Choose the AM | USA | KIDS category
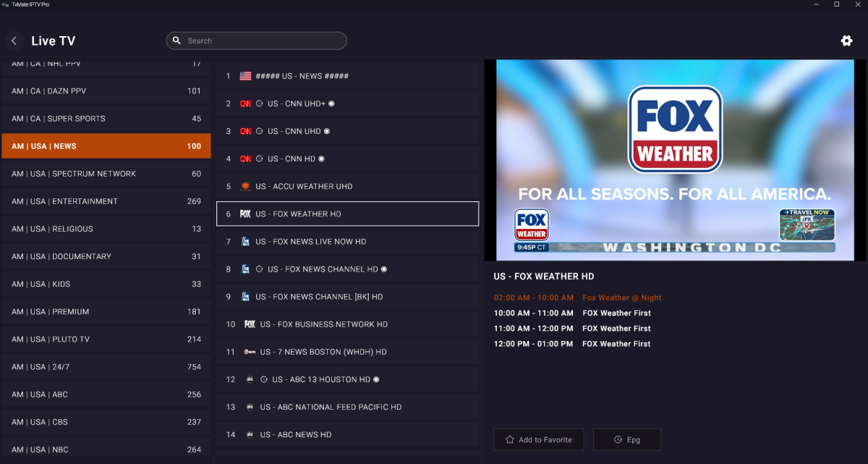The image size is (868, 464). [x=106, y=284]
